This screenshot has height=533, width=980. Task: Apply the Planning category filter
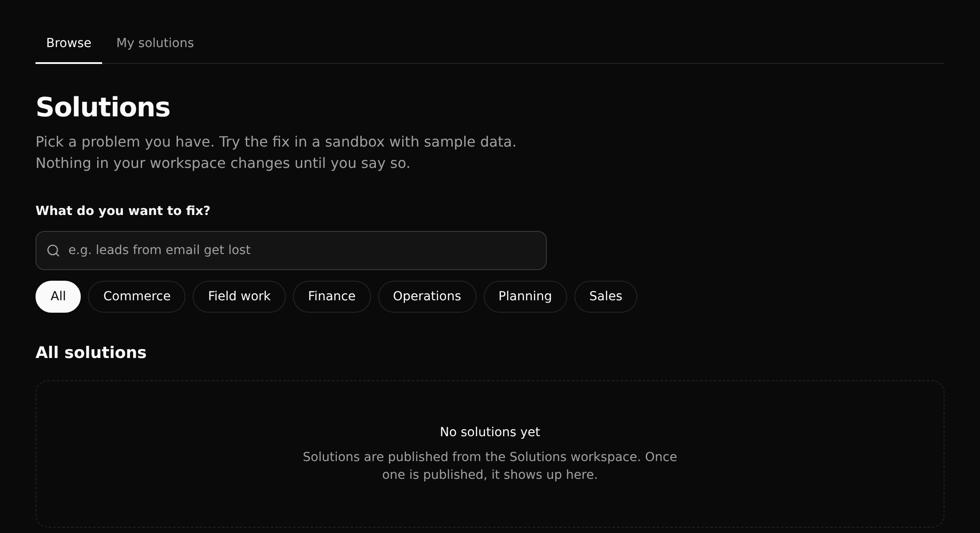(x=525, y=296)
